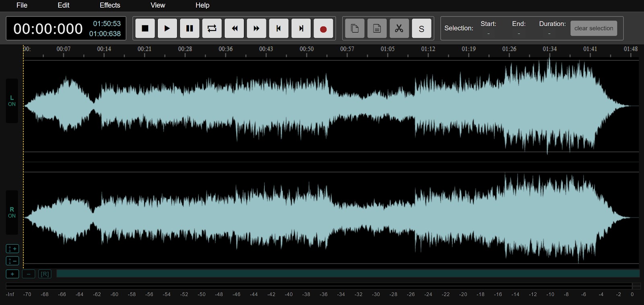The width and height of the screenshot is (644, 305).
Task: Skip to the end of the track
Action: coord(301,29)
